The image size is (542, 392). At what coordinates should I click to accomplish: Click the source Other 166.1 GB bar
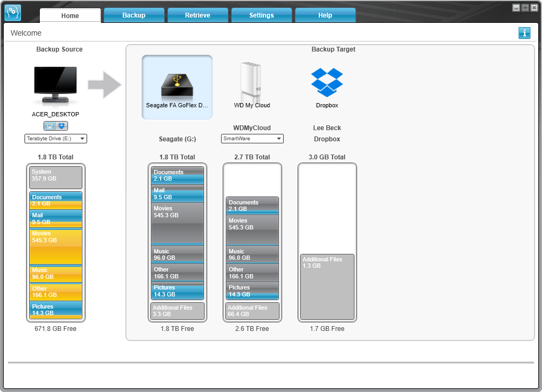pyautogui.click(x=56, y=292)
